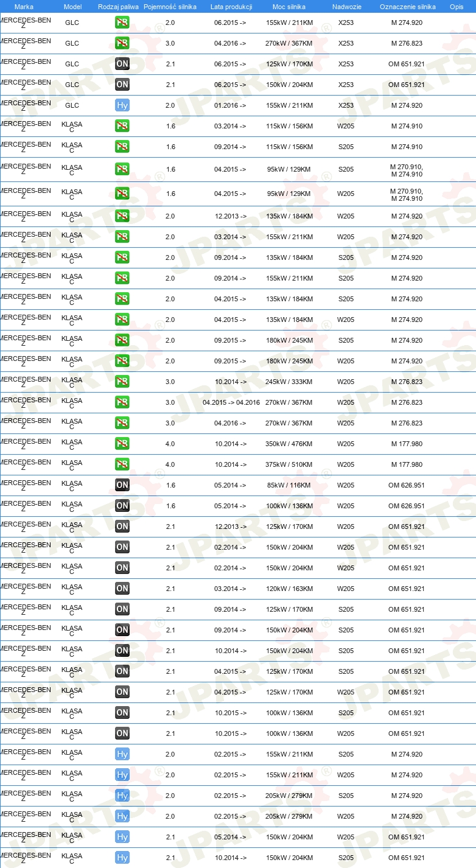Click the Model column header
This screenshot has height=868, width=476.
[x=72, y=7]
